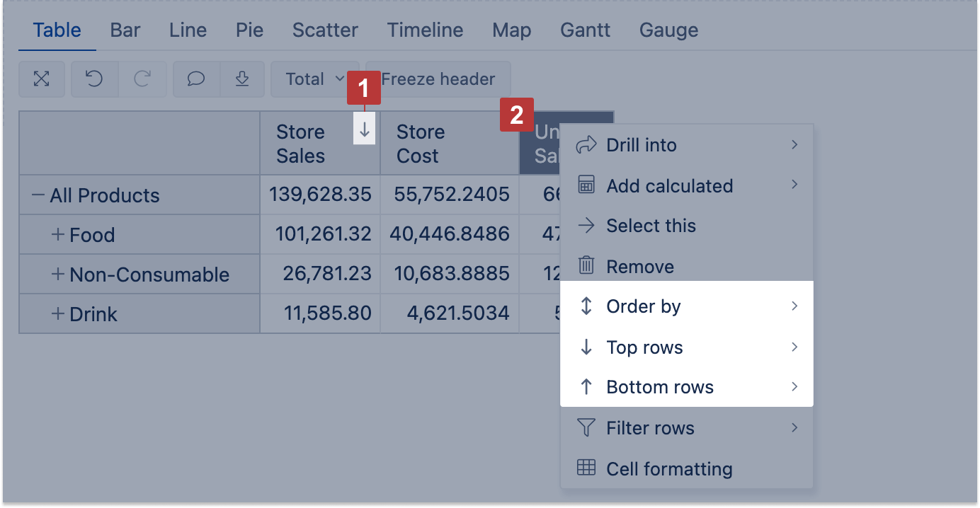Collapse the All Products row
The width and height of the screenshot is (980, 508).
click(38, 195)
